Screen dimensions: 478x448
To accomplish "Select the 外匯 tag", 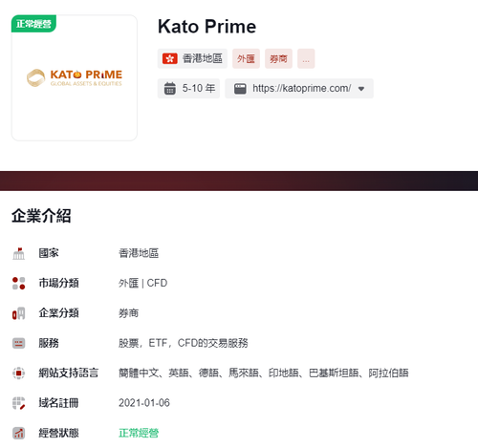I will click(246, 58).
